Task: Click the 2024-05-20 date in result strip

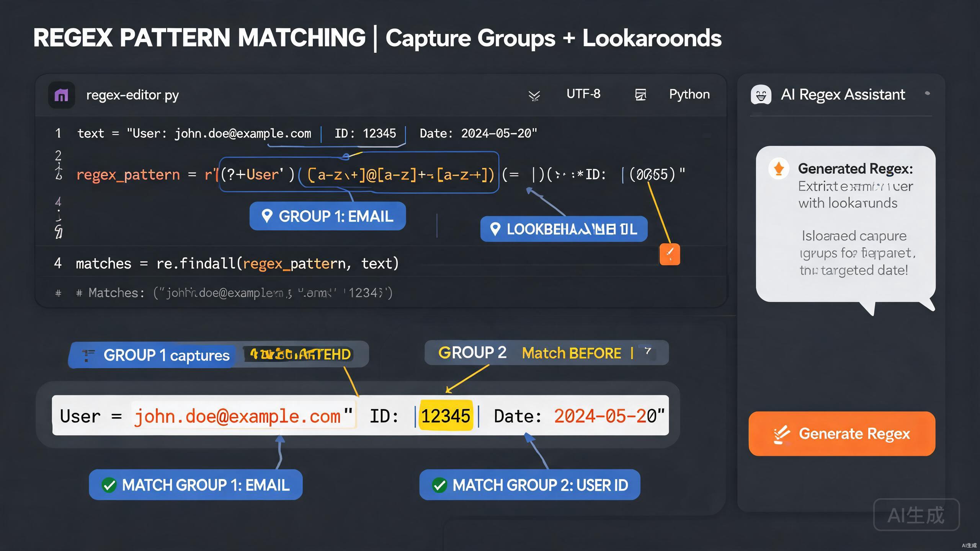Action: pos(605,416)
